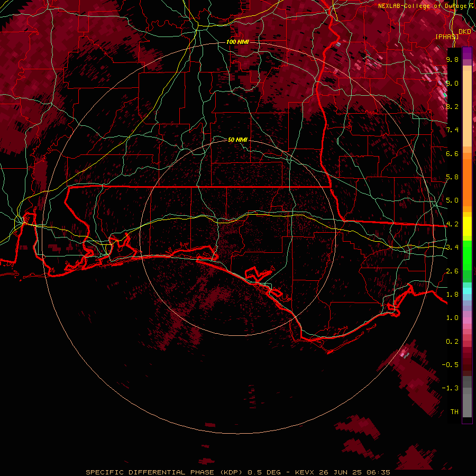Click the 9.0 value on the legend
This screenshot has width=476, height=476.
pyautogui.click(x=452, y=83)
